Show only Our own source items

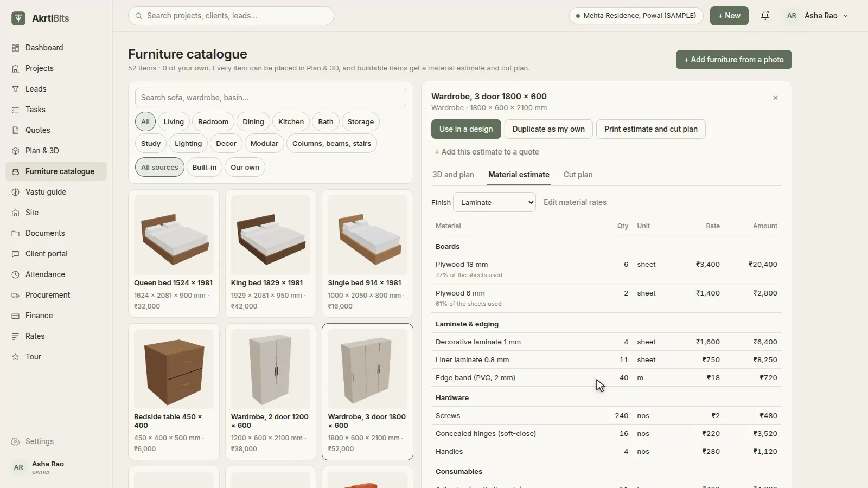click(245, 167)
